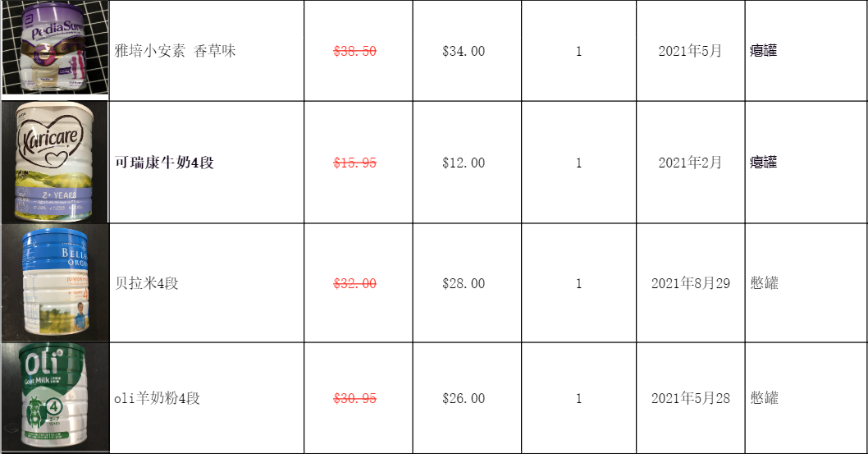Image resolution: width=868 pixels, height=454 pixels.
Task: Click the PediaSure can product image
Action: (54, 48)
